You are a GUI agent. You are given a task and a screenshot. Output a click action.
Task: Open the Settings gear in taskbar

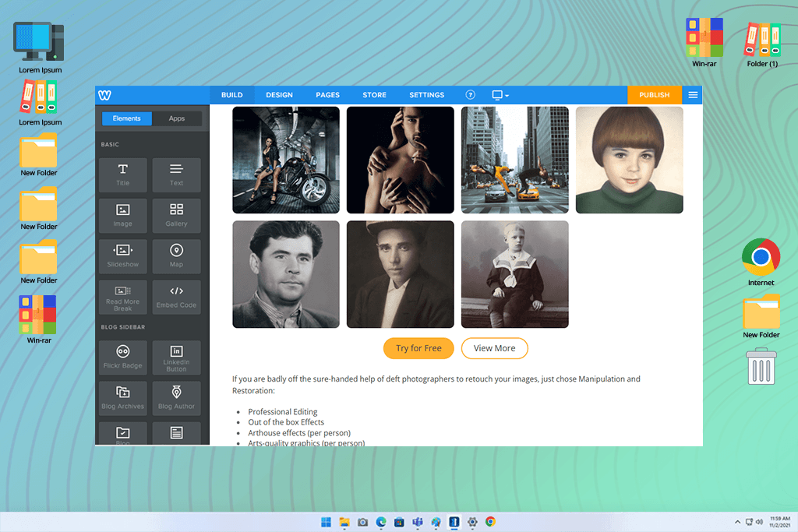click(x=472, y=522)
